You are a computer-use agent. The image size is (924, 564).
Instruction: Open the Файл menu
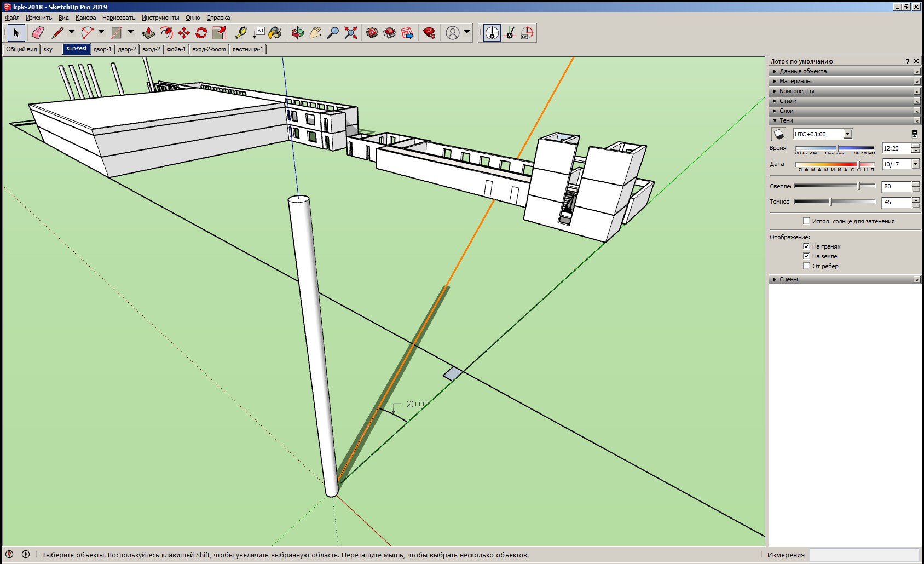[13, 18]
